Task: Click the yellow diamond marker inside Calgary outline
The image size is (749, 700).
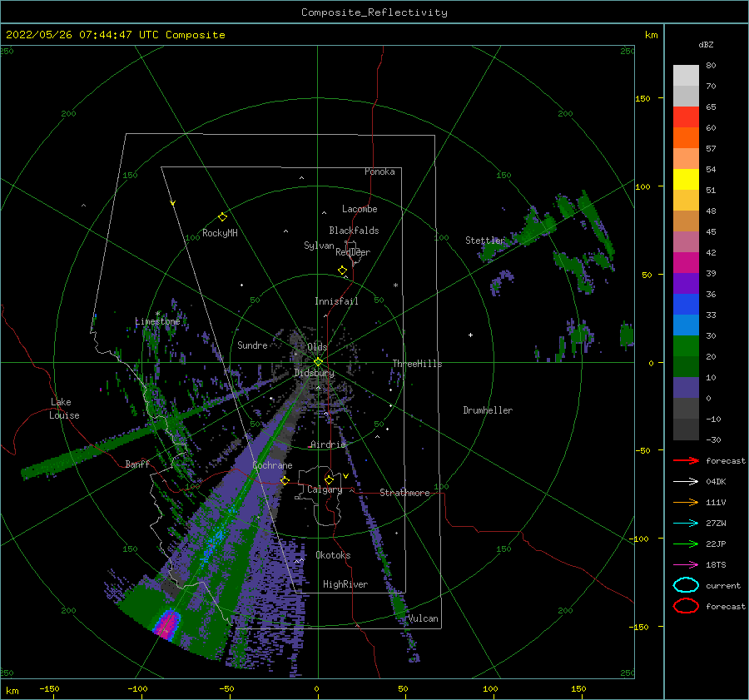Action: click(329, 479)
